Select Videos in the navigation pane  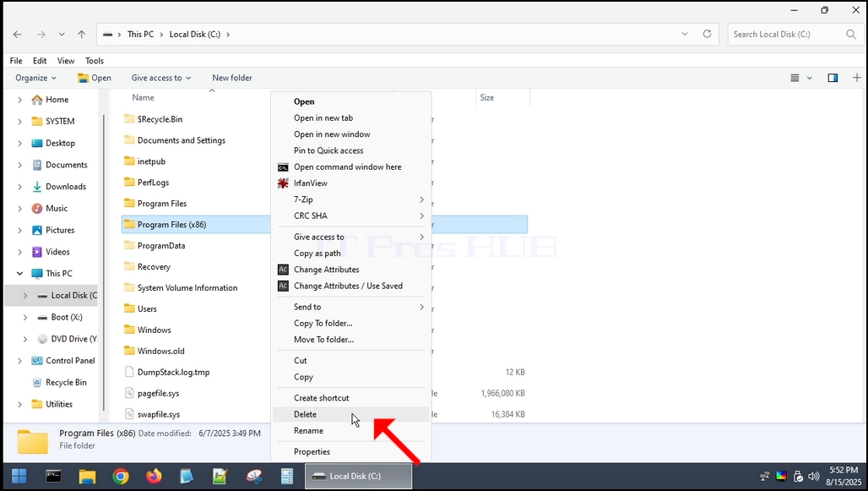[x=57, y=252]
